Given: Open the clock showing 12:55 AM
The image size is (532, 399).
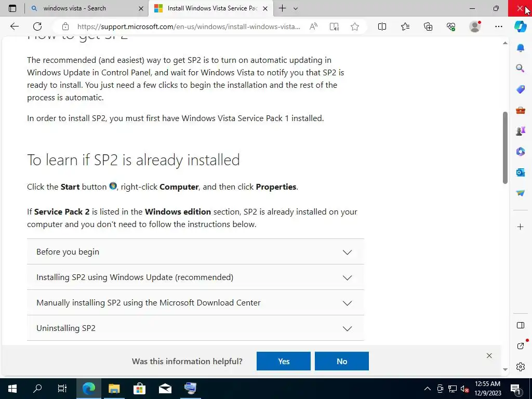Looking at the screenshot, I should pyautogui.click(x=487, y=389).
